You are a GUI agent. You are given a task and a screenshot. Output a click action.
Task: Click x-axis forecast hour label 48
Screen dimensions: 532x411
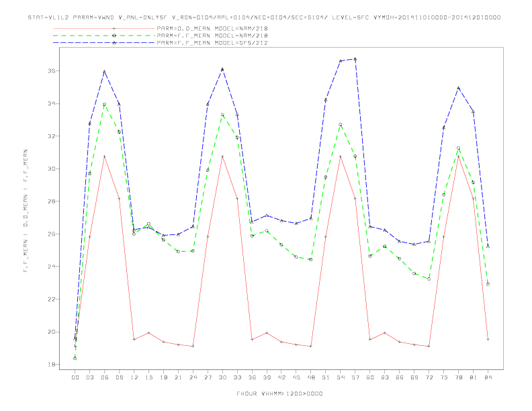tap(311, 377)
